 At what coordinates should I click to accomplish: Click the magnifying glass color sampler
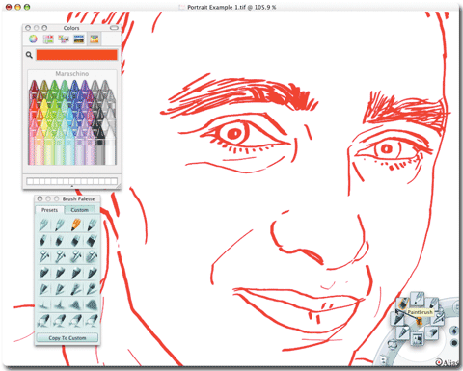(x=29, y=55)
